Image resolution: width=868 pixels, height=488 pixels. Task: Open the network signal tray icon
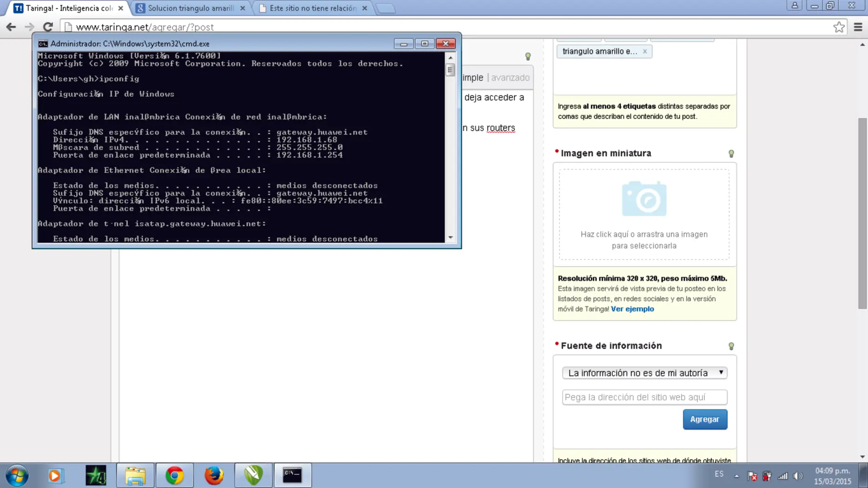(x=783, y=476)
